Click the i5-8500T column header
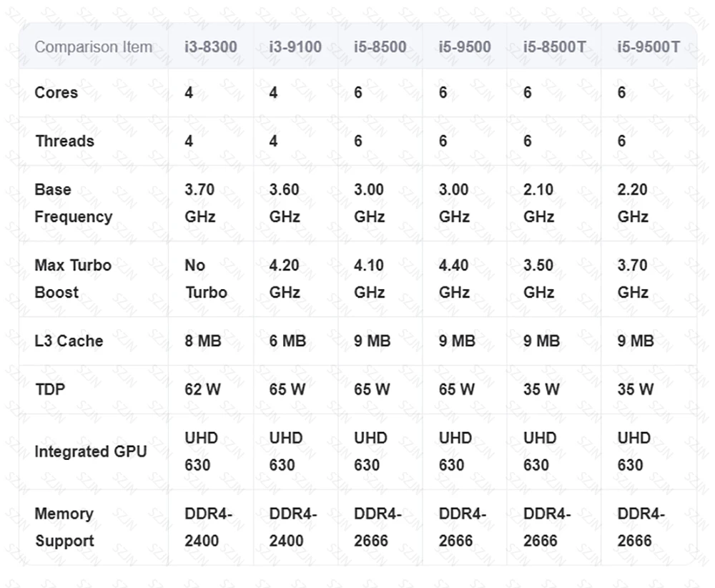The height and width of the screenshot is (588, 715). (x=554, y=47)
